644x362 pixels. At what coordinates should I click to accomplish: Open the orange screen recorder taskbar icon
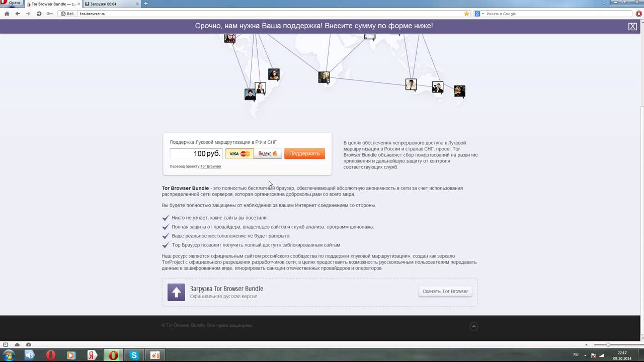tap(155, 355)
